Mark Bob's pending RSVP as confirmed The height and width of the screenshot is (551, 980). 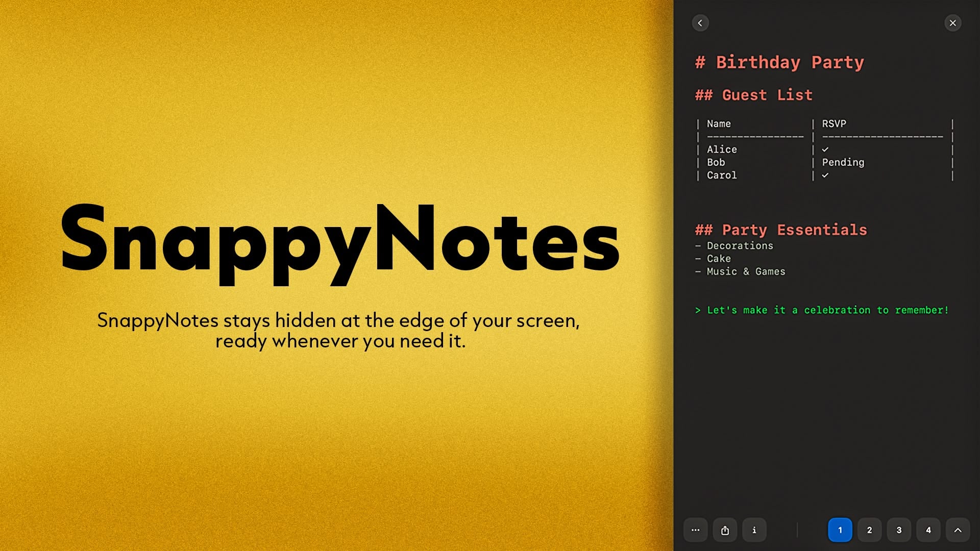[x=843, y=162]
